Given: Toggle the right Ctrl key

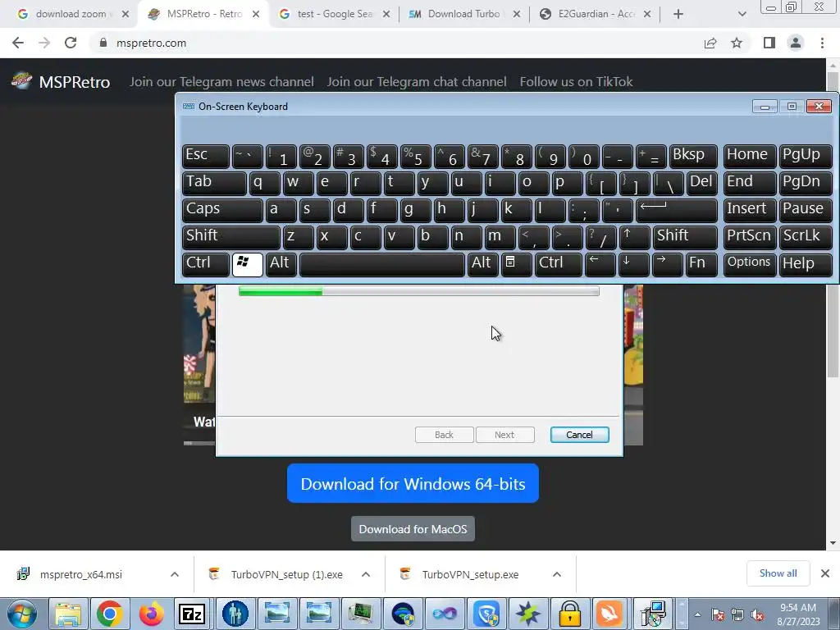Looking at the screenshot, I should (x=558, y=263).
